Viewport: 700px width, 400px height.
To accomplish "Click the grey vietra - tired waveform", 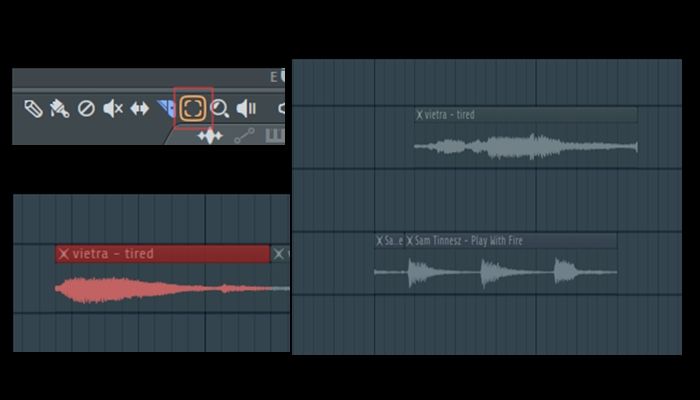I will tap(526, 146).
